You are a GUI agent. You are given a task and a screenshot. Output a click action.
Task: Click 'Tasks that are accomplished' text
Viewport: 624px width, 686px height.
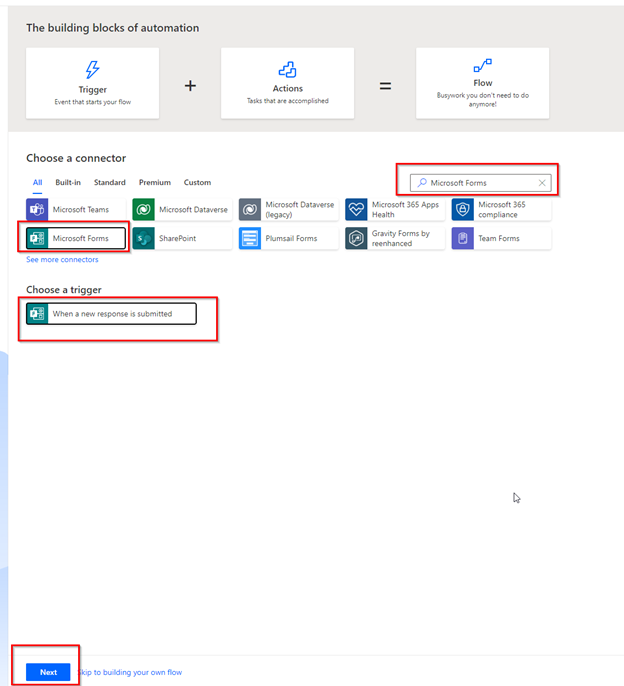pyautogui.click(x=287, y=101)
